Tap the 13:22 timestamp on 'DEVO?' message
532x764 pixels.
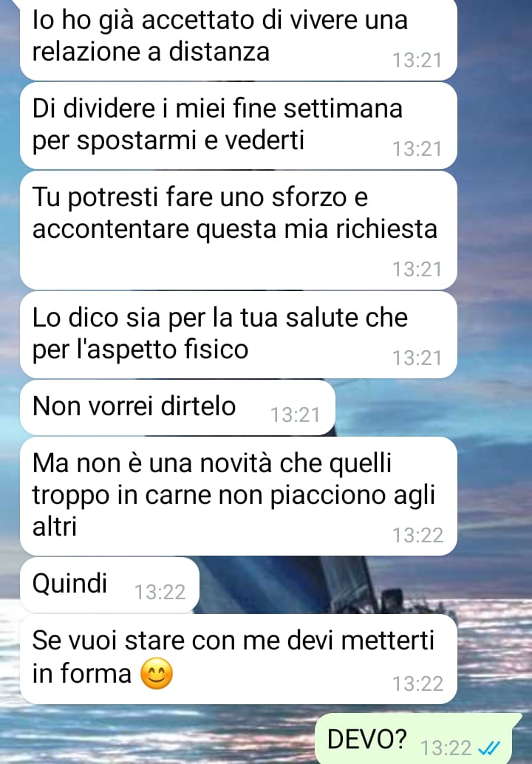446,748
